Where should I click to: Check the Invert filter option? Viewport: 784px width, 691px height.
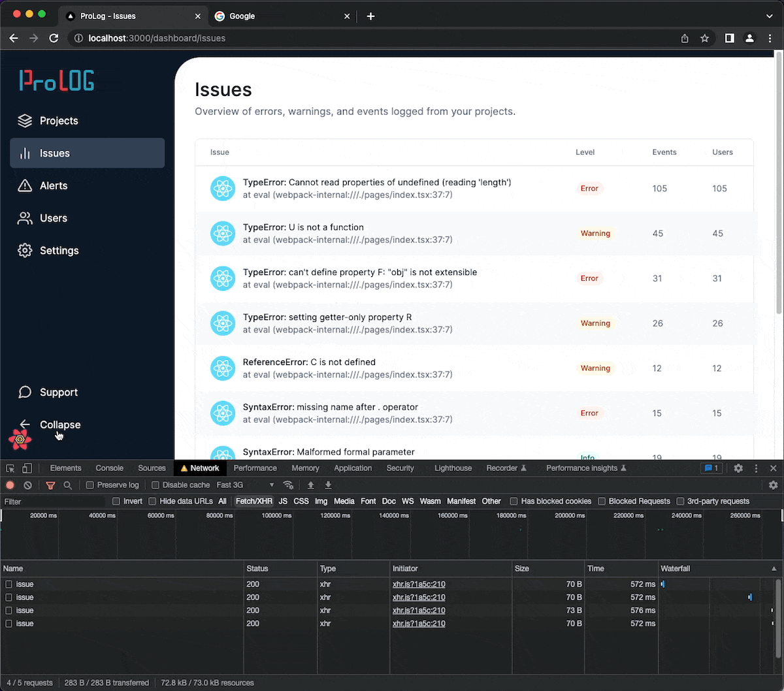[x=116, y=502]
